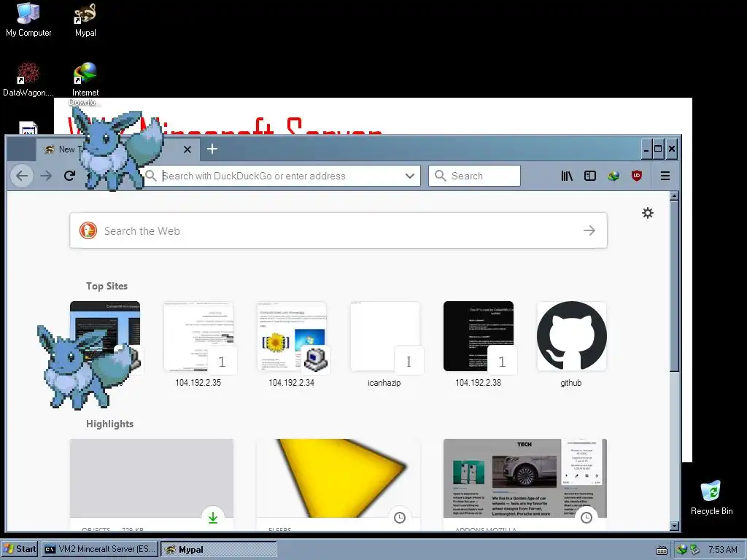Open the Library toolbar icon

[x=566, y=176]
